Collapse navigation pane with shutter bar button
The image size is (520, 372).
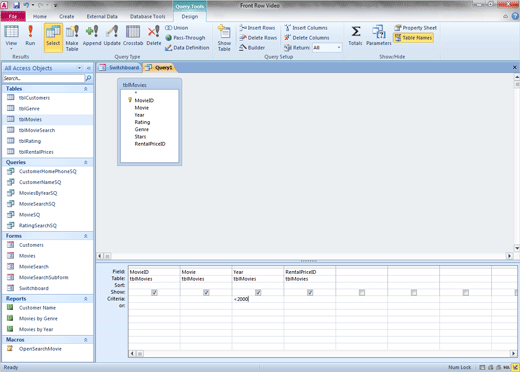click(89, 68)
